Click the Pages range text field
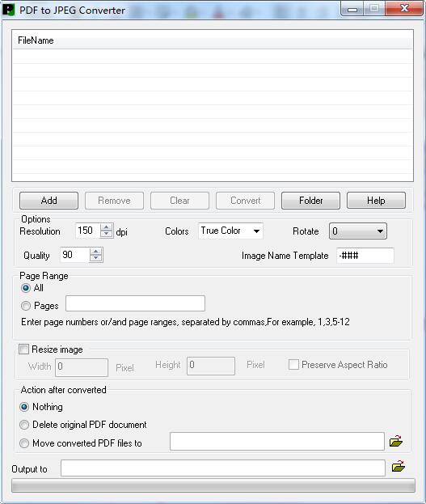The width and height of the screenshot is (426, 504). [x=135, y=303]
